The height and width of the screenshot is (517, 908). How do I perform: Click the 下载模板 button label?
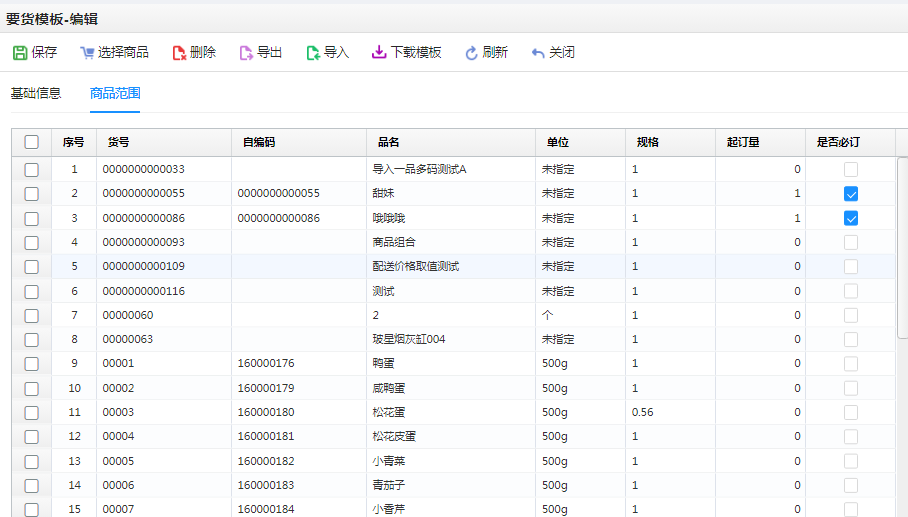click(416, 52)
